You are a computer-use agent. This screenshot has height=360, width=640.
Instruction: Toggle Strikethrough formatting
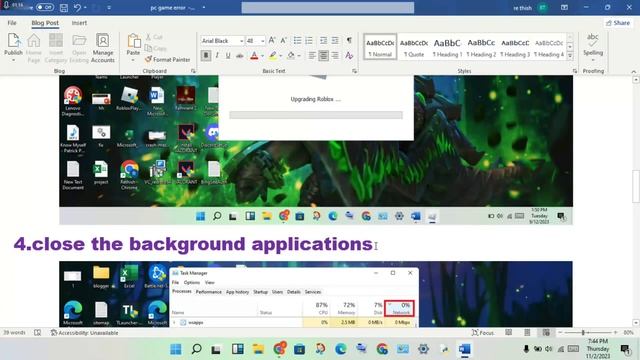click(240, 56)
